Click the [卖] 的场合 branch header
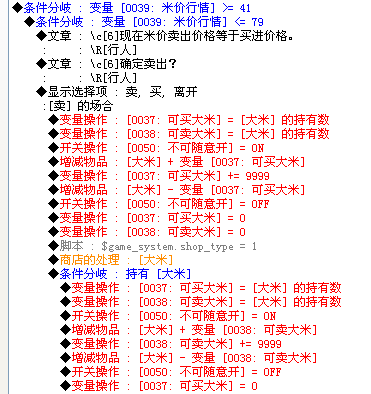Viewport: 371px width, 394px height. pyautogui.click(x=78, y=106)
